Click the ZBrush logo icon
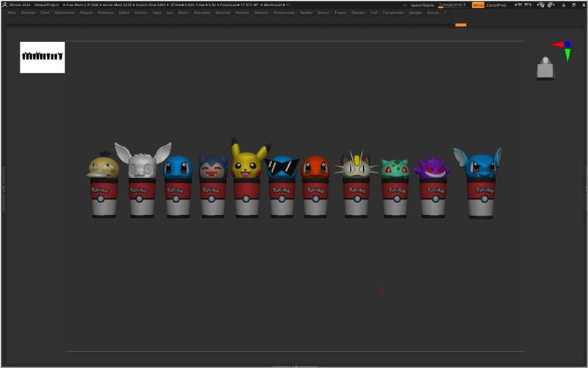The image size is (588, 368). coord(4,4)
